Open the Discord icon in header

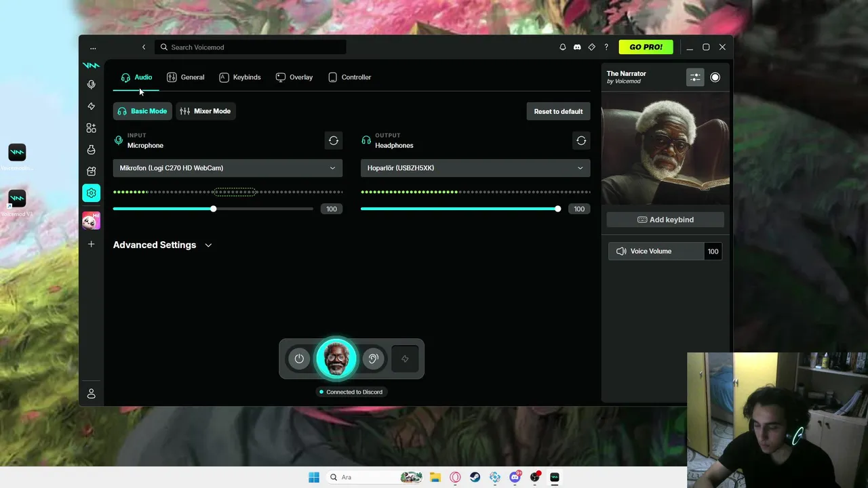pyautogui.click(x=577, y=47)
